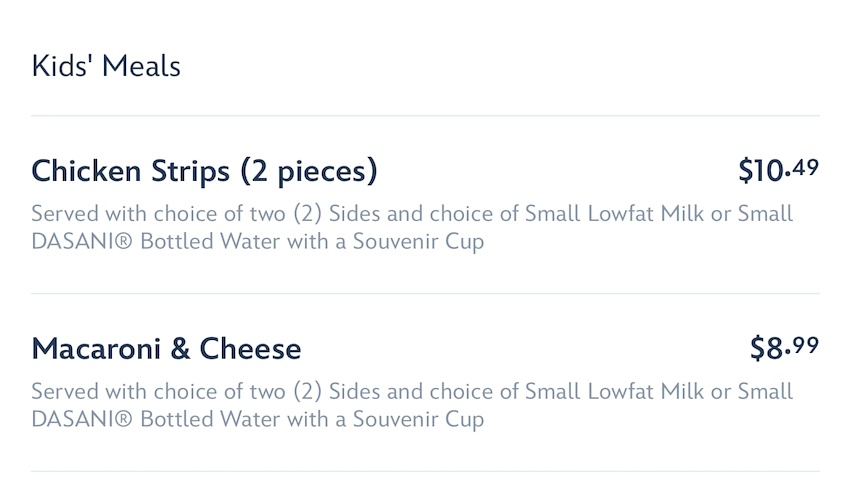
Task: Click the $8.99 price for Macaroni & Cheese
Action: coord(784,348)
